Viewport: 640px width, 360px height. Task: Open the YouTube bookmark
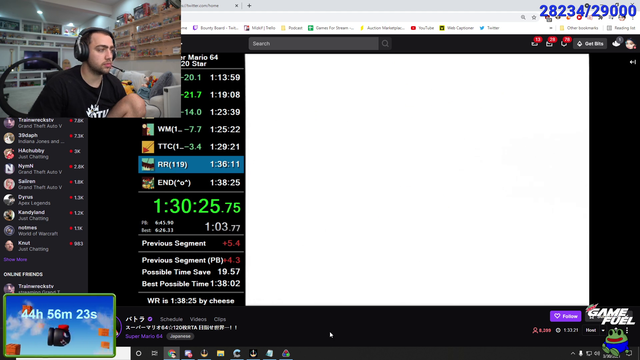422,28
